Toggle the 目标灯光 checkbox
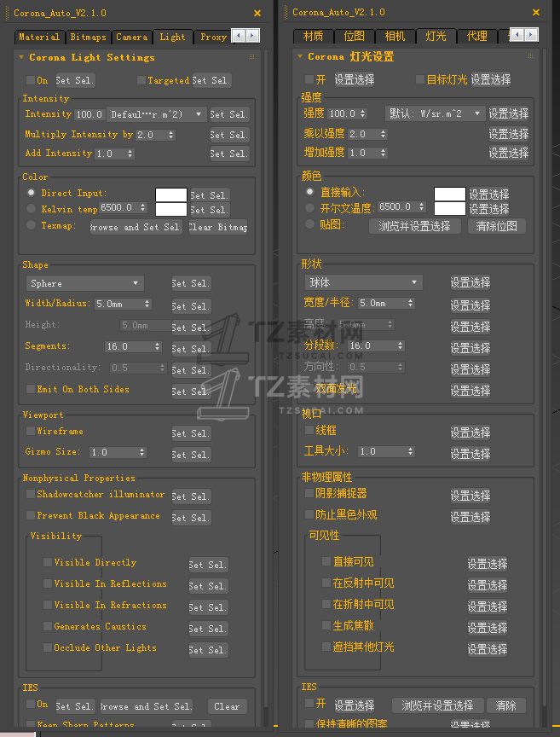560x737 pixels. click(x=420, y=79)
